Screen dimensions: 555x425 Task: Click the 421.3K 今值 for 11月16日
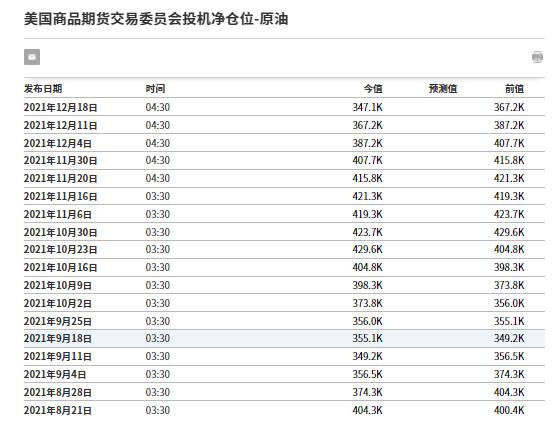[x=367, y=196]
